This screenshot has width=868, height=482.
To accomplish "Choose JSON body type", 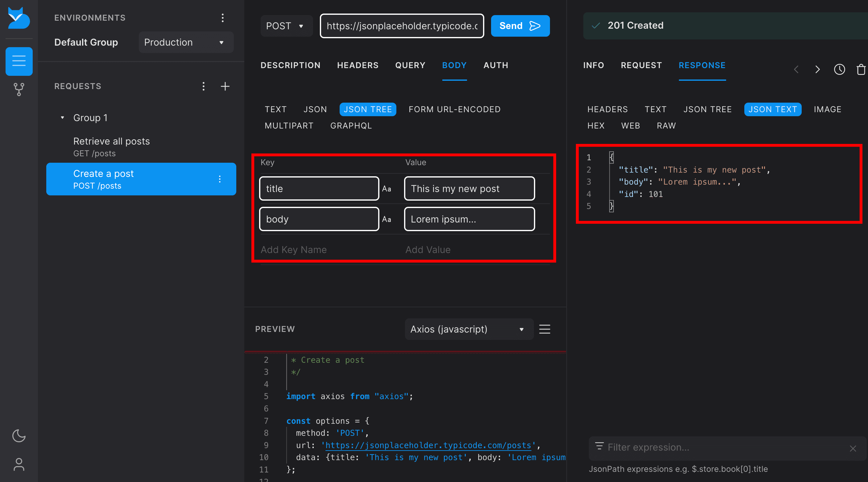I will pyautogui.click(x=315, y=109).
